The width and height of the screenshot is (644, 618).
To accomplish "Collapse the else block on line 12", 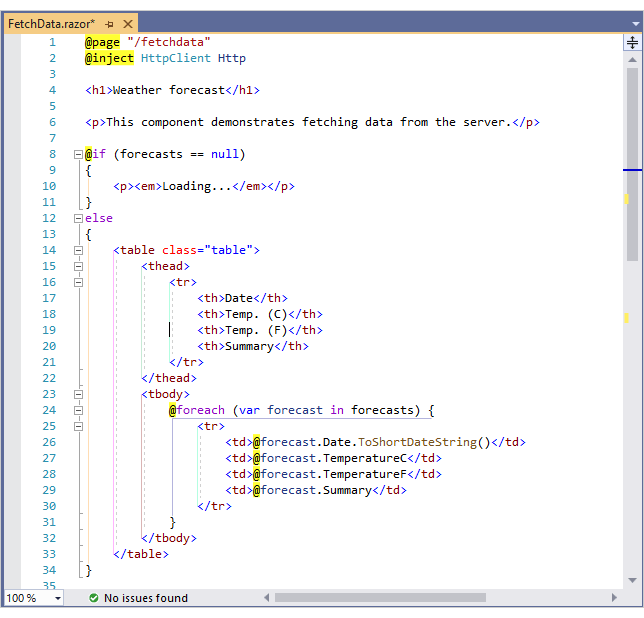I will click(78, 218).
